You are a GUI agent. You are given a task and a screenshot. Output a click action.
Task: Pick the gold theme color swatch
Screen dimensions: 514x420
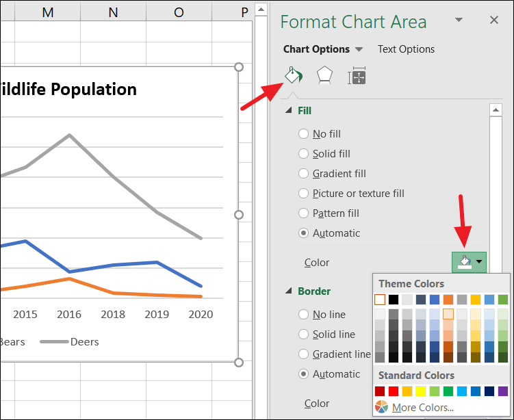[475, 300]
